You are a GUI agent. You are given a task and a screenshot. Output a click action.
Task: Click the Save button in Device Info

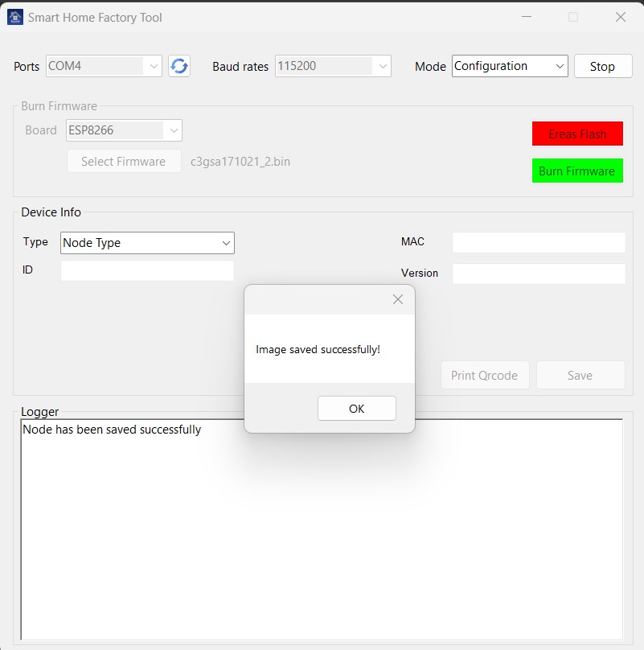click(x=580, y=375)
